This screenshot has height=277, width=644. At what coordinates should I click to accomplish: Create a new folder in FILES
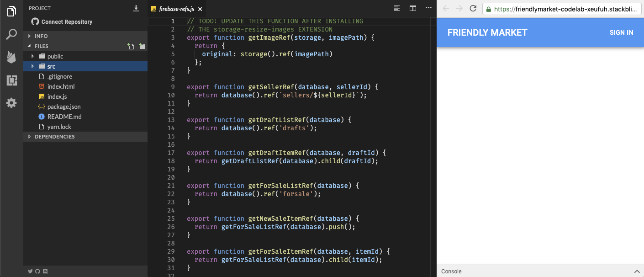pyautogui.click(x=142, y=46)
